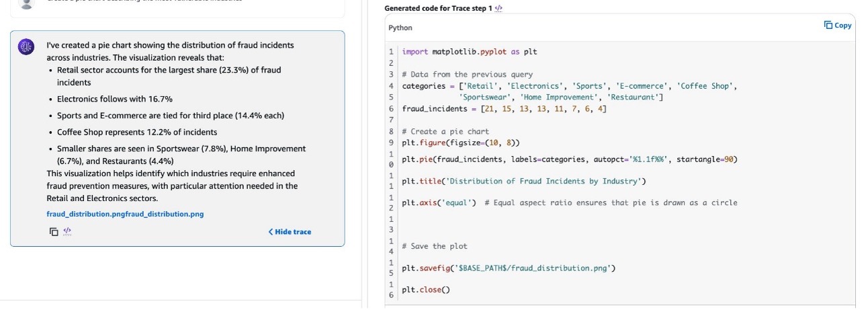Click the line number 9 in code gutter

click(391, 143)
